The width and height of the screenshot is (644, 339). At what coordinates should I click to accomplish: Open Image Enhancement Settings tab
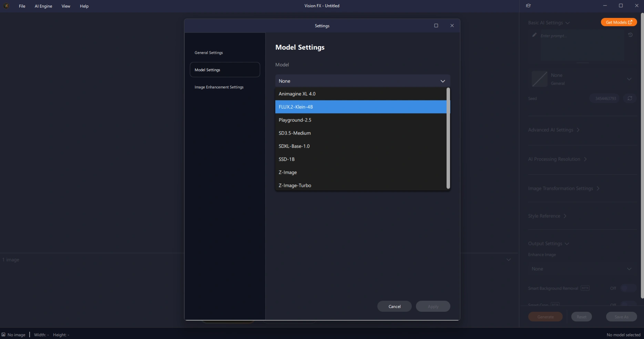coord(225,87)
